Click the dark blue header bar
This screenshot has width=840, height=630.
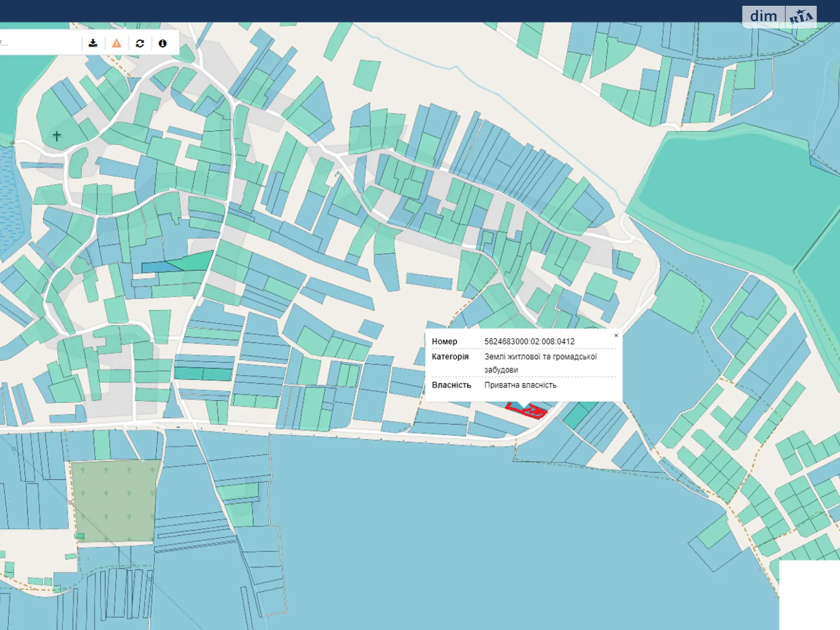coord(367,10)
